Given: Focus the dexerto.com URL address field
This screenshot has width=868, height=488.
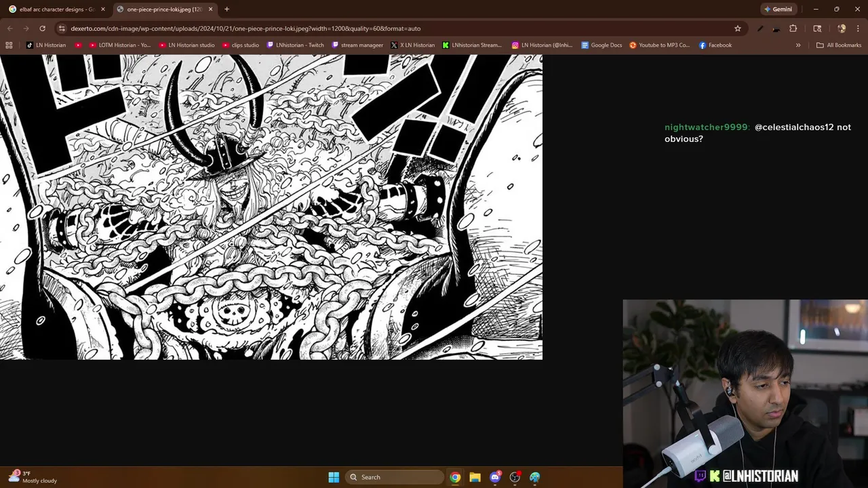Looking at the screenshot, I should pyautogui.click(x=400, y=28).
